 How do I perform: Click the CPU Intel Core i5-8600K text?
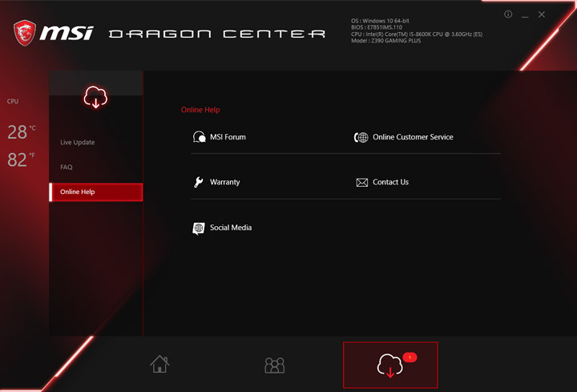point(417,34)
